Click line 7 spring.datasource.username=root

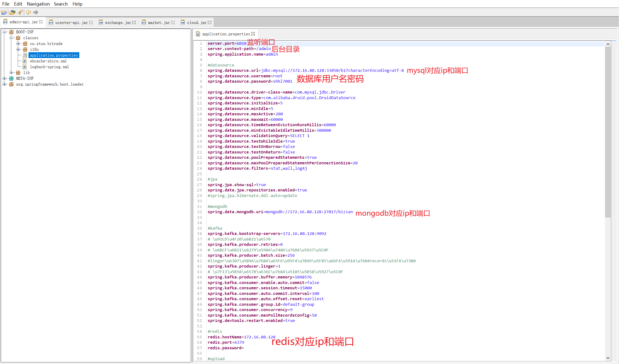[x=245, y=76]
